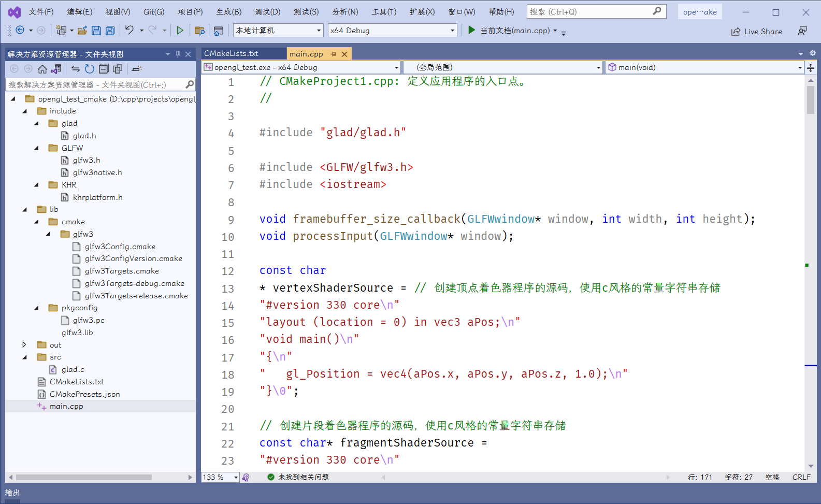The image size is (821, 504).
Task: Open the Find in Files toolbar icon
Action: pyautogui.click(x=199, y=31)
